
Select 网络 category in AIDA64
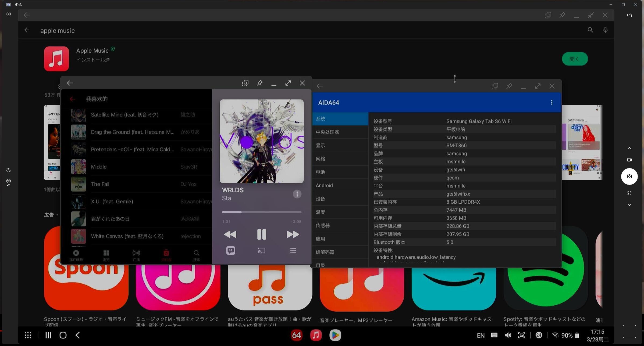pyautogui.click(x=340, y=159)
